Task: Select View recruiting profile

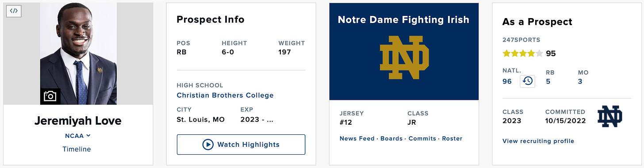Action: tap(538, 141)
